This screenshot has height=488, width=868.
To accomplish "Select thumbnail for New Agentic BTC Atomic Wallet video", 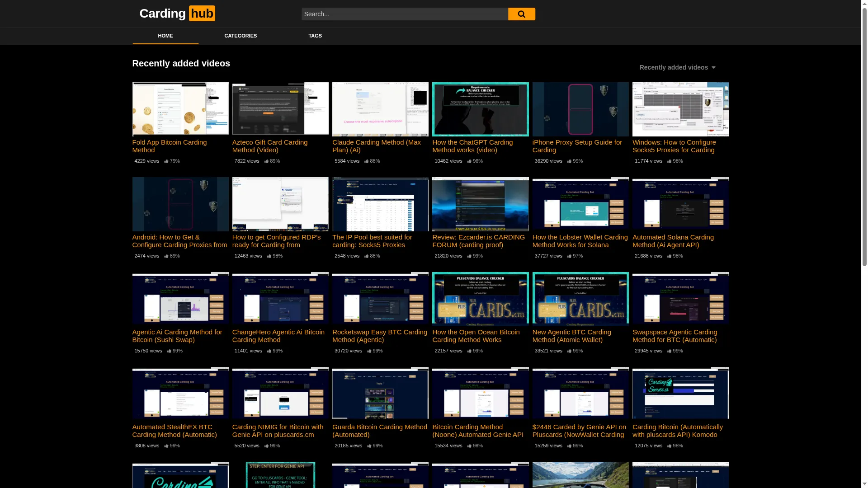I will point(580,299).
